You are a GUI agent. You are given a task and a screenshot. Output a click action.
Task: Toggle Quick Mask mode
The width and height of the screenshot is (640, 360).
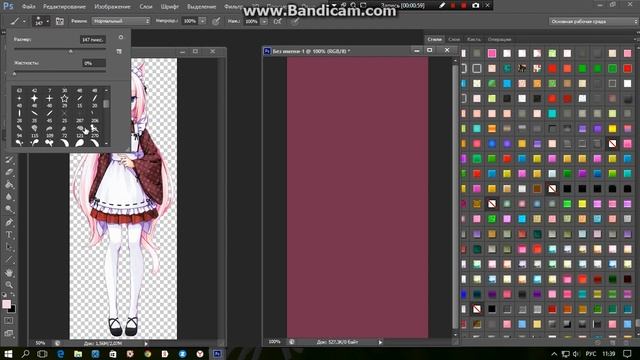(9, 321)
